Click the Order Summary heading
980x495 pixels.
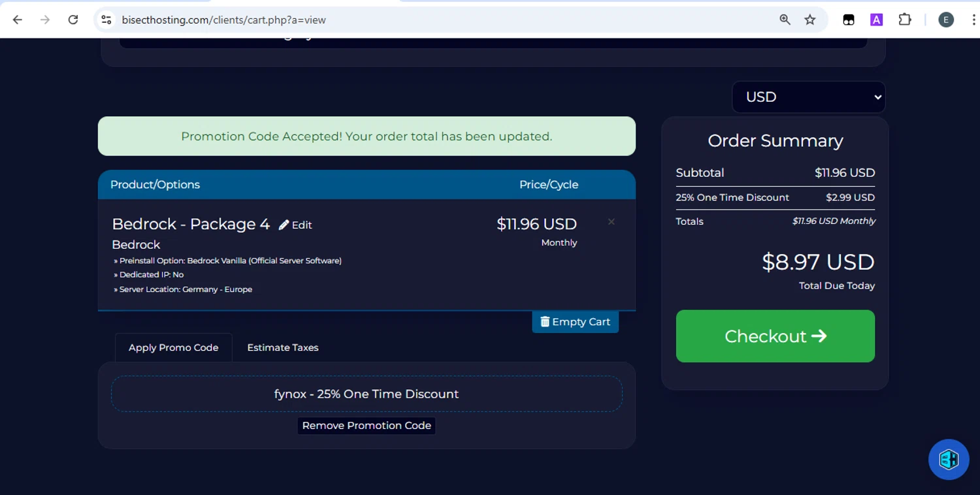tap(776, 141)
